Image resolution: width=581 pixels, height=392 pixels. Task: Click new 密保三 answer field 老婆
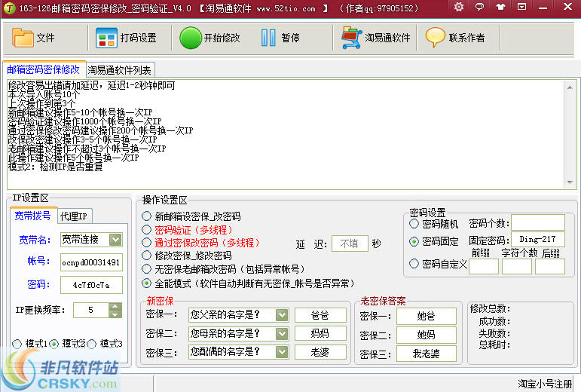[320, 352]
